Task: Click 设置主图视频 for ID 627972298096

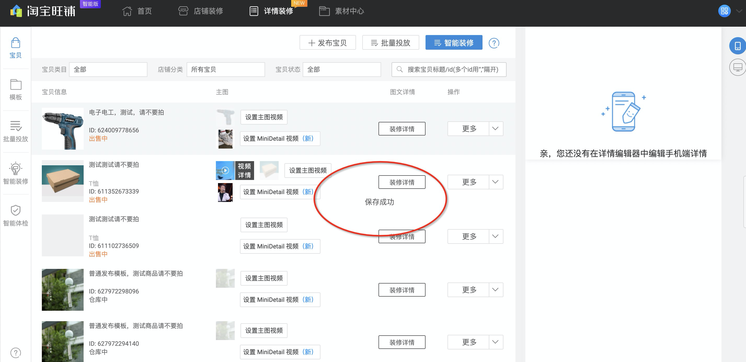Action: click(264, 278)
